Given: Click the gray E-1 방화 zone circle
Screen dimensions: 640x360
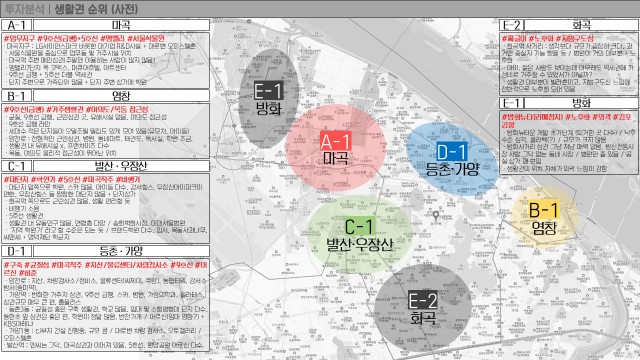Looking at the screenshot, I should 269,98.
